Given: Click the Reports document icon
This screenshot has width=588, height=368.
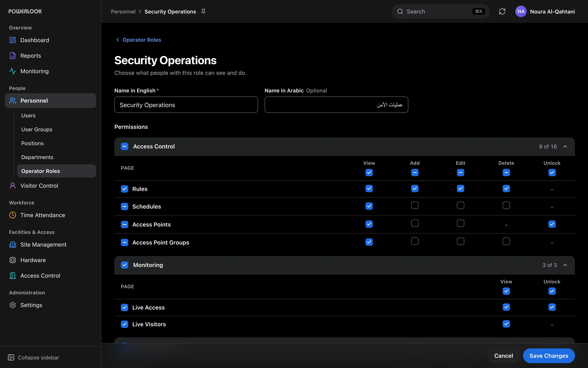Looking at the screenshot, I should pos(13,56).
